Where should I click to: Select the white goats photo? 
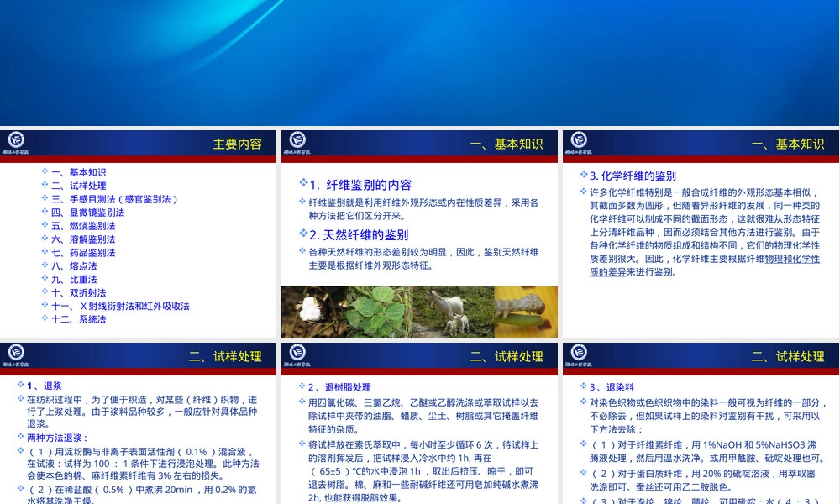(453, 312)
